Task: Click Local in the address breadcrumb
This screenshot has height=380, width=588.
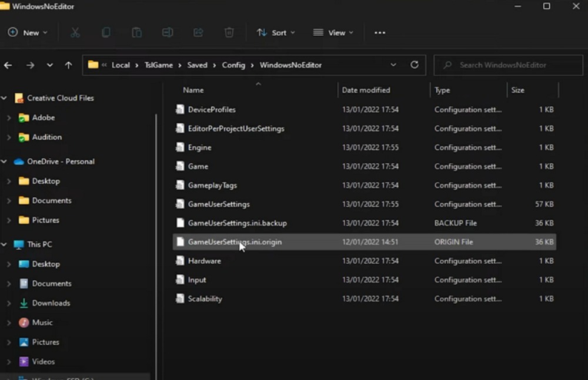Action: click(x=121, y=65)
